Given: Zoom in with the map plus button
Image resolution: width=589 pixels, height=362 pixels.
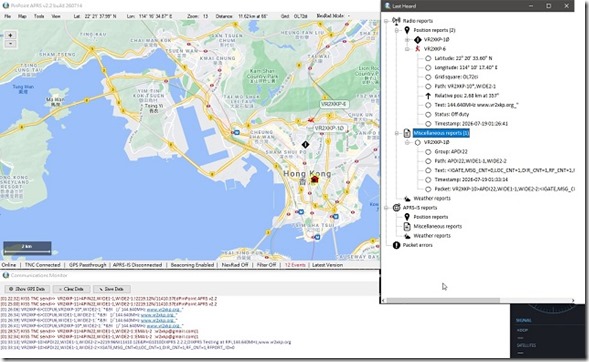Looking at the screenshot, I should [x=11, y=35].
